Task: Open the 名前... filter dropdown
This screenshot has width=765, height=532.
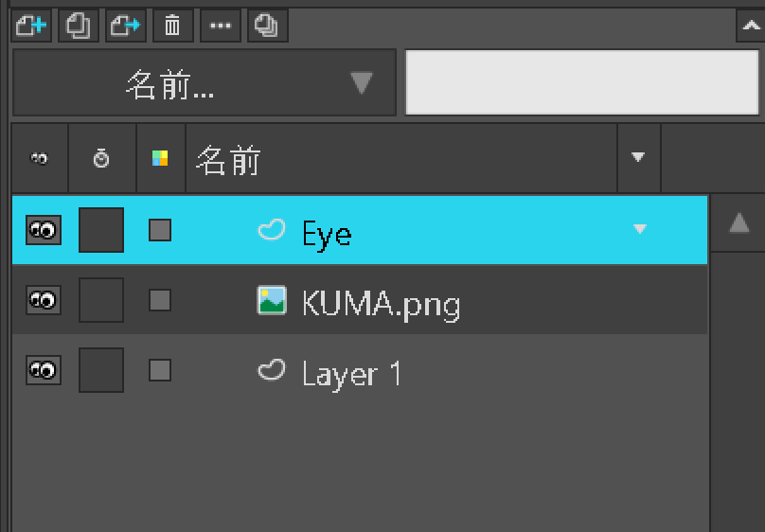Action: 205,83
